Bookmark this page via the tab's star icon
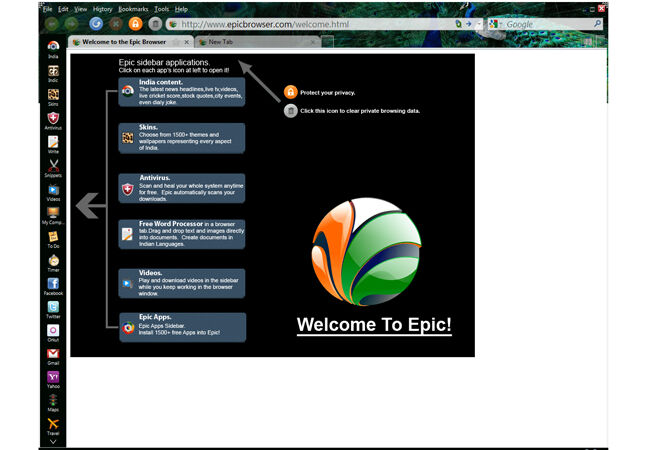650x450 pixels. pyautogui.click(x=176, y=42)
